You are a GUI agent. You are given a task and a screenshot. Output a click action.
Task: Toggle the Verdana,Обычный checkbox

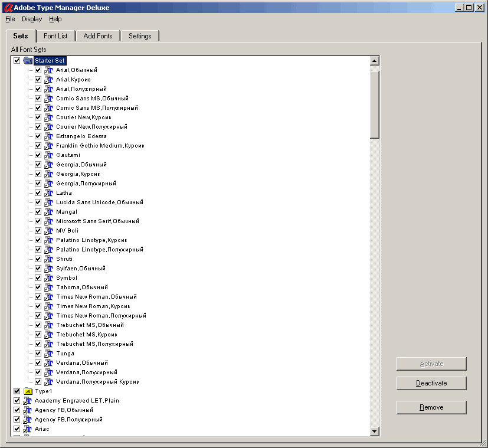point(38,362)
